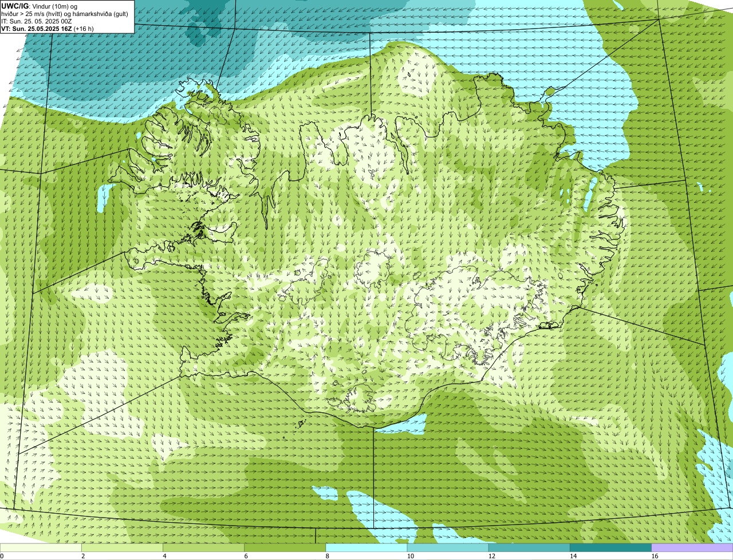This screenshot has width=733, height=560.
Task: Click the legend label '10'
Action: pos(410,556)
